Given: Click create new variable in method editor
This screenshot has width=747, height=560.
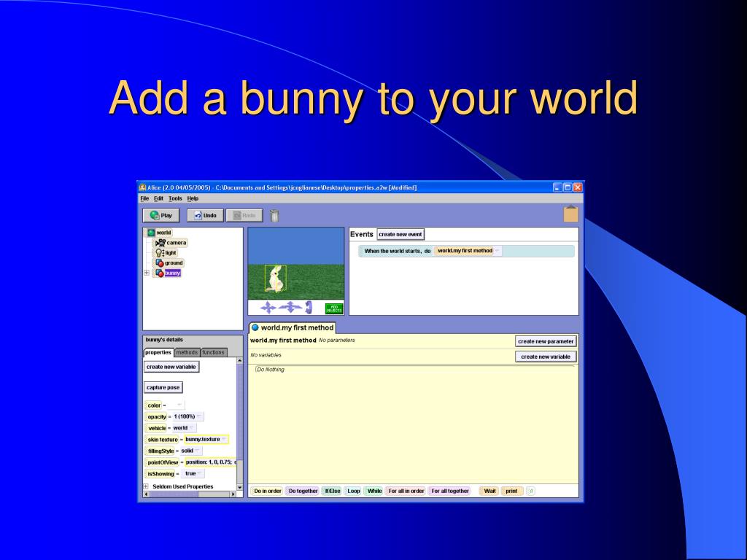Looking at the screenshot, I should pyautogui.click(x=546, y=357).
